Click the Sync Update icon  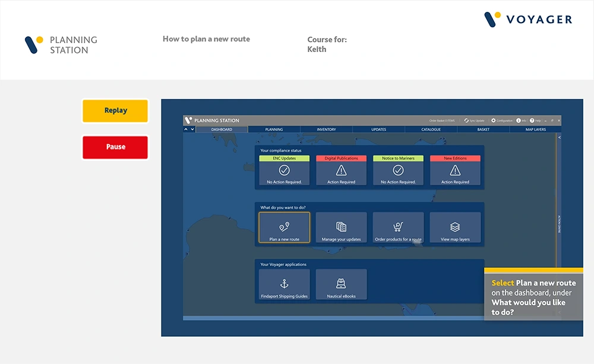pyautogui.click(x=474, y=121)
